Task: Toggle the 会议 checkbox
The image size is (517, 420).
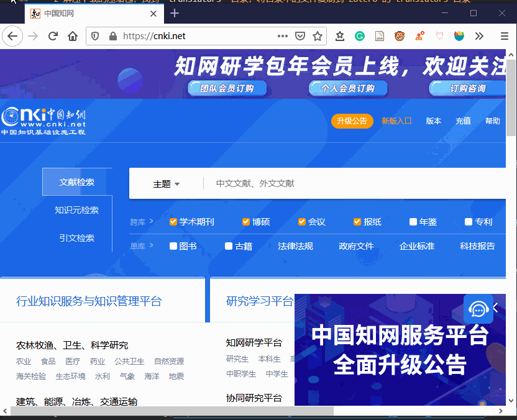Action: pyautogui.click(x=302, y=222)
